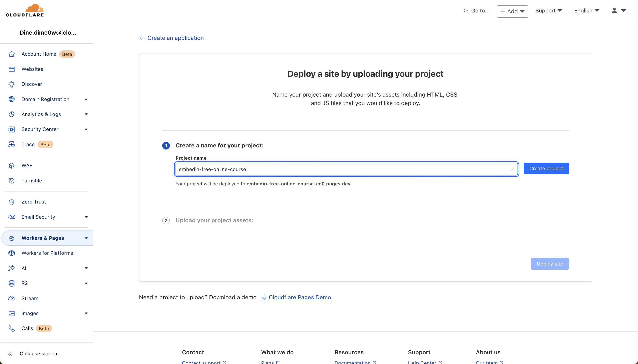638x364 pixels.
Task: Click the Trace network icon
Action: coord(12,144)
